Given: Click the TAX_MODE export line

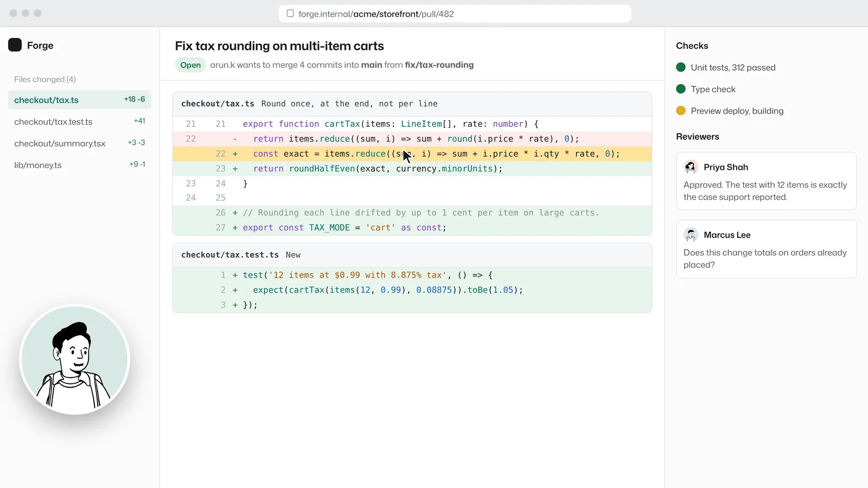Looking at the screenshot, I should tap(412, 228).
